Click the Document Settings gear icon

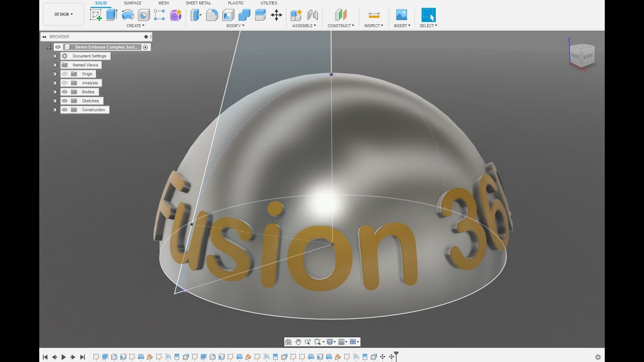(x=64, y=56)
